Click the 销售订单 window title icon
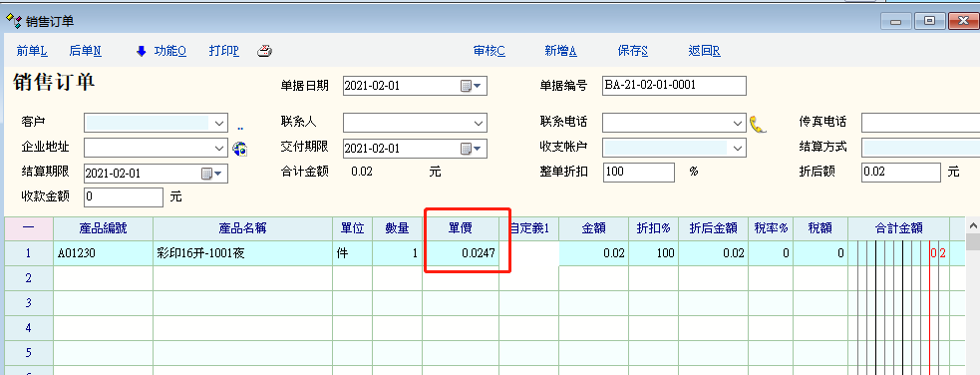The width and height of the screenshot is (980, 375). pos(13,21)
